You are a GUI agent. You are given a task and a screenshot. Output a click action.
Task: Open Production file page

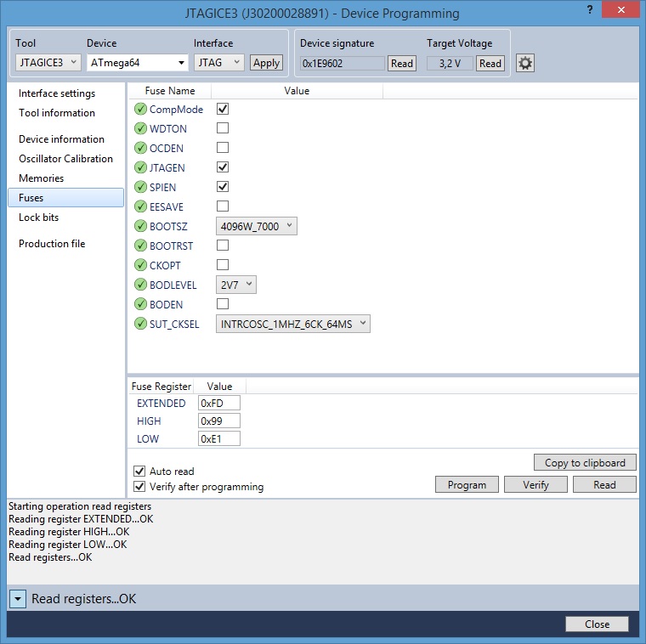click(52, 244)
